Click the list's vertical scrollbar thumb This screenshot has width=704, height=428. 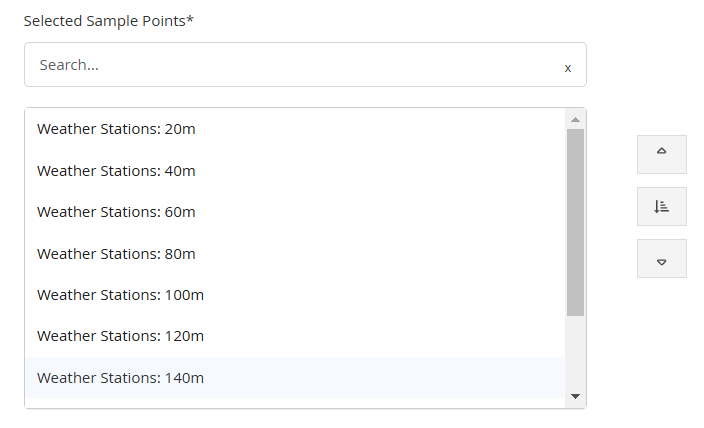tap(575, 222)
